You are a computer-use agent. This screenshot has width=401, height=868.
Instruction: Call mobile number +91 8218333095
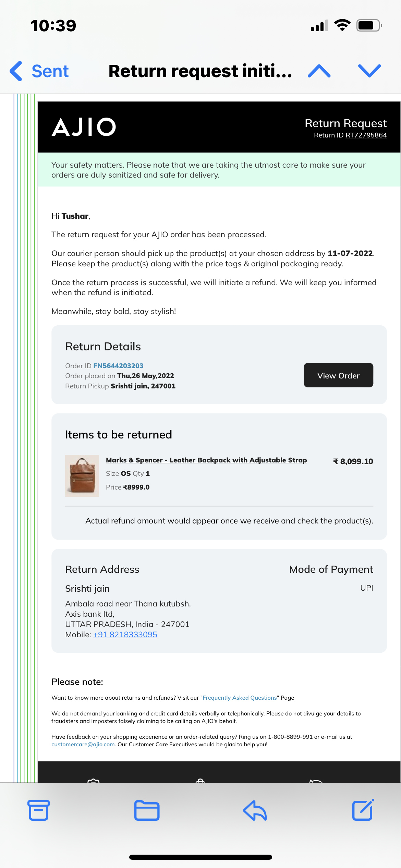(x=125, y=635)
